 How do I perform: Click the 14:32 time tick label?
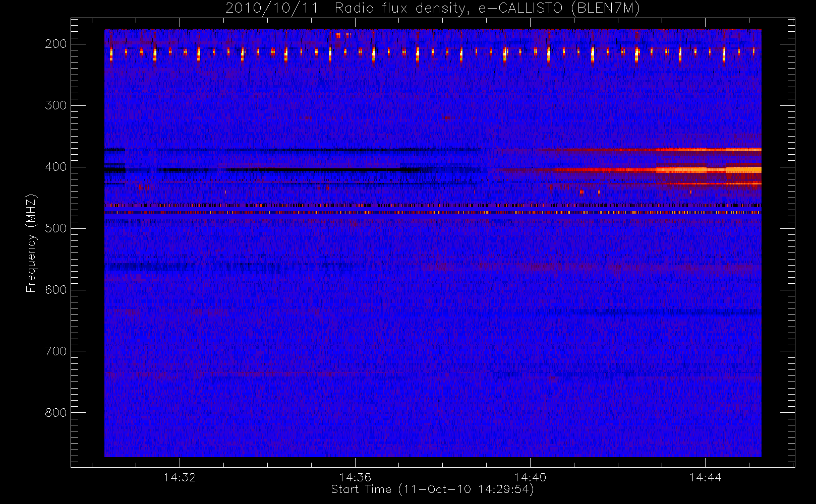tap(180, 477)
